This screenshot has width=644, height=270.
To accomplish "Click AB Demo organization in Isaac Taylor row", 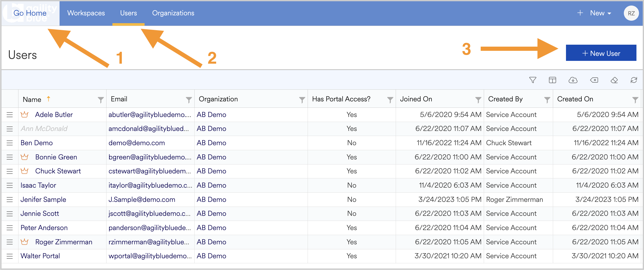I will [x=211, y=185].
